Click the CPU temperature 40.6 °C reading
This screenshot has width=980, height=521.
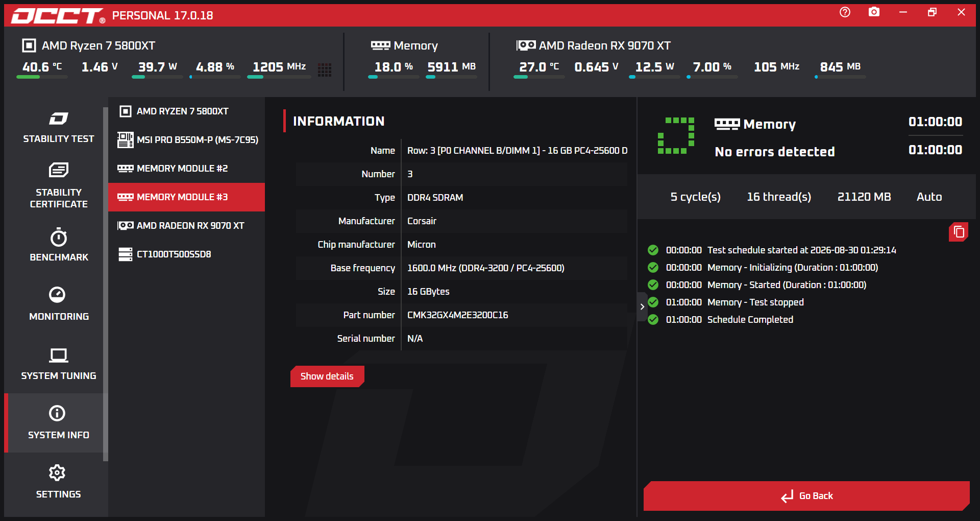click(x=42, y=67)
